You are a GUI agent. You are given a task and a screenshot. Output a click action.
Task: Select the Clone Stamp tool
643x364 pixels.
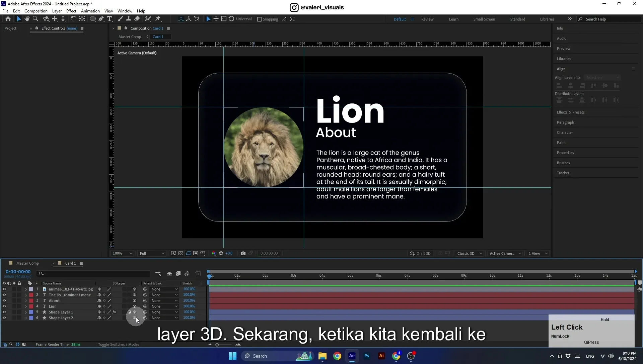128,19
